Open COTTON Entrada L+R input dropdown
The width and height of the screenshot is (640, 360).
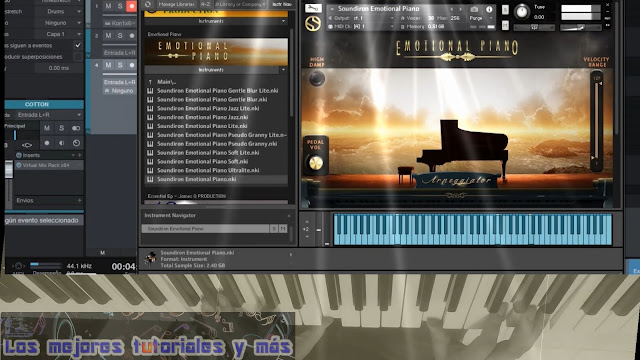click(49, 115)
